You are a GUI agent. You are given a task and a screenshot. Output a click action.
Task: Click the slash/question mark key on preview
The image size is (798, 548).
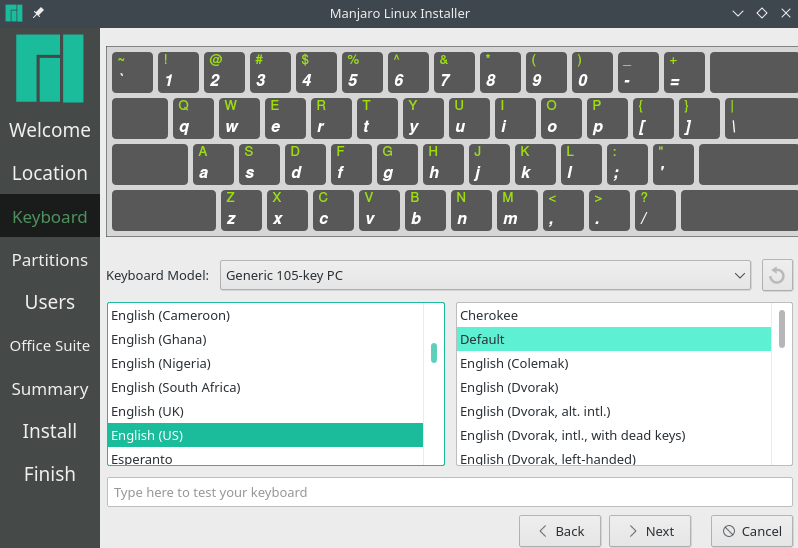[x=655, y=211]
